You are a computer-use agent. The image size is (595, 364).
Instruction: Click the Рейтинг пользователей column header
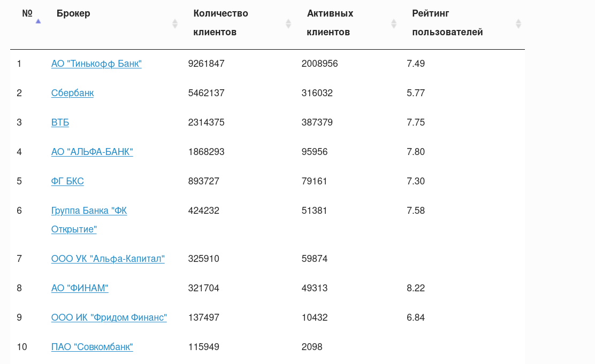pyautogui.click(x=447, y=22)
